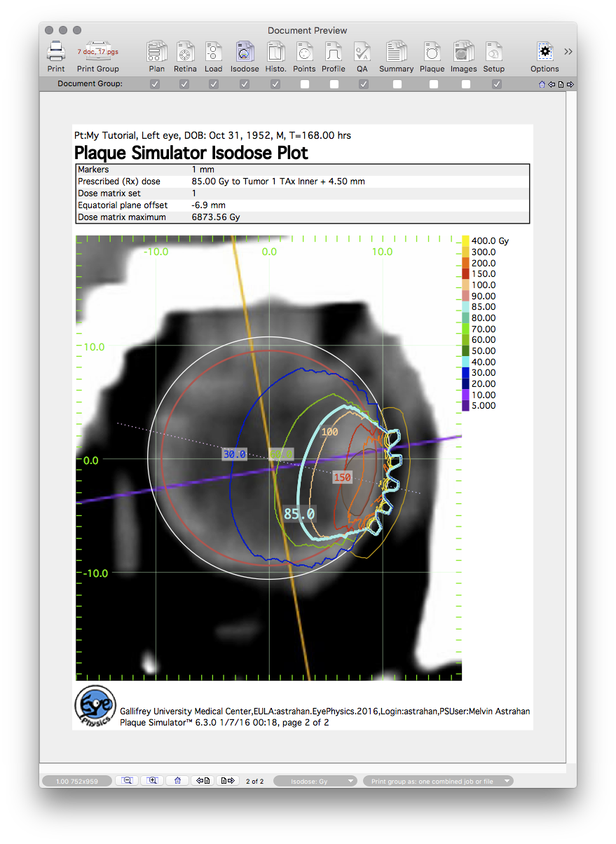Select the Isodose plot document
Image resolution: width=616 pixels, height=844 pixels.
(x=245, y=52)
